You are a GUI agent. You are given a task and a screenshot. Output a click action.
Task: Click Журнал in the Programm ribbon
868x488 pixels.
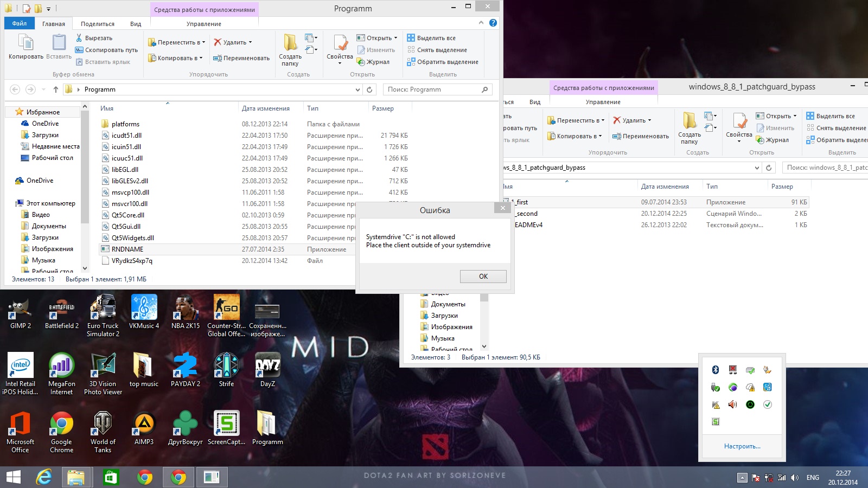pos(373,62)
